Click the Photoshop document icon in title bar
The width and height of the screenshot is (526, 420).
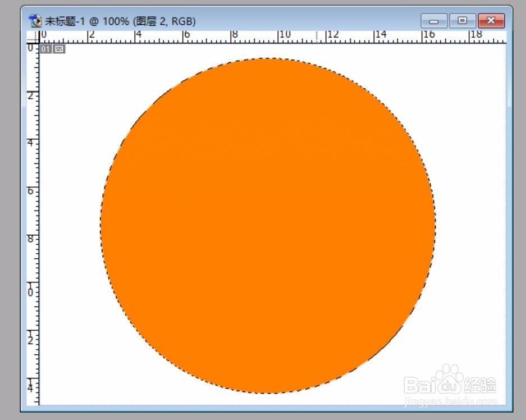(x=35, y=21)
